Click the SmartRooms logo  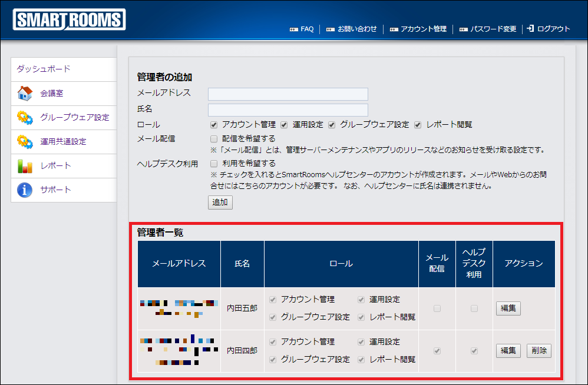[69, 20]
